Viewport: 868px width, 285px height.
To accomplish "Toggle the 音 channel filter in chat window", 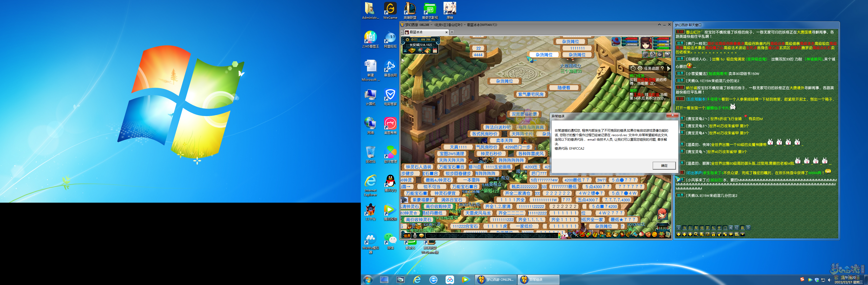I will point(742,228).
